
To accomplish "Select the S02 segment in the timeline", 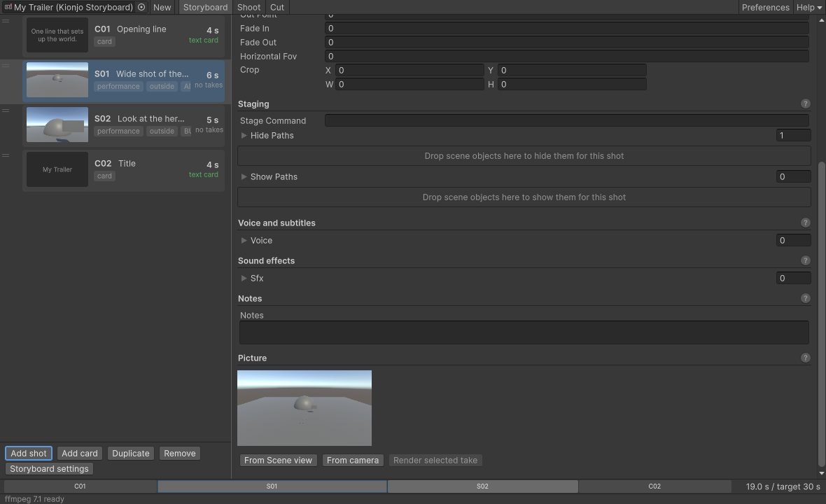I will [x=482, y=486].
